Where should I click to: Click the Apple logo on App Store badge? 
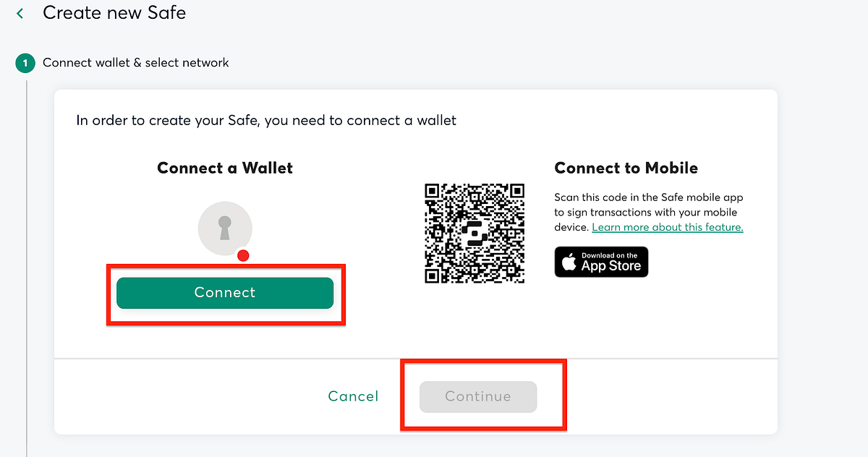[x=570, y=262]
